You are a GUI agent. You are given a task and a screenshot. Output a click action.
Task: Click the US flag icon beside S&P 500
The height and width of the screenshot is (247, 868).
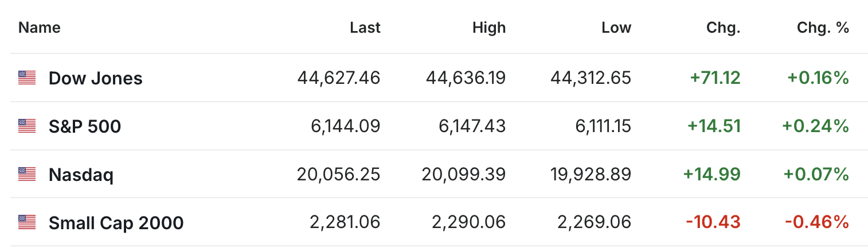27,126
